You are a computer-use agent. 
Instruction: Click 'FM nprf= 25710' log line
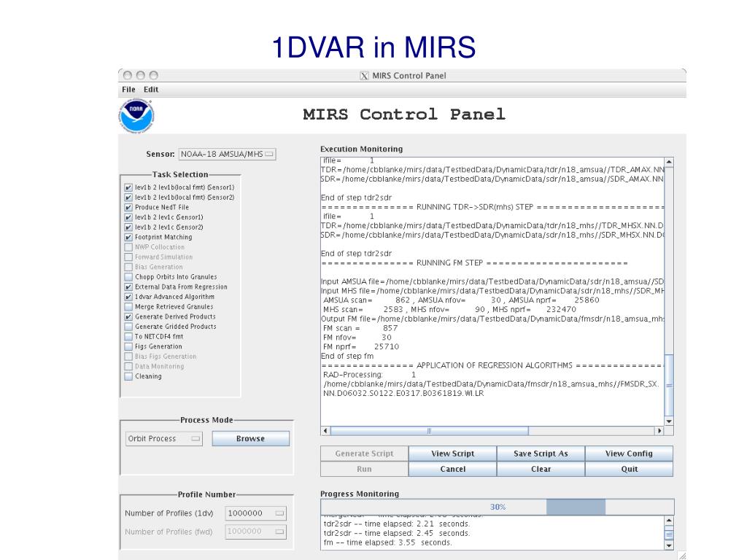361,346
